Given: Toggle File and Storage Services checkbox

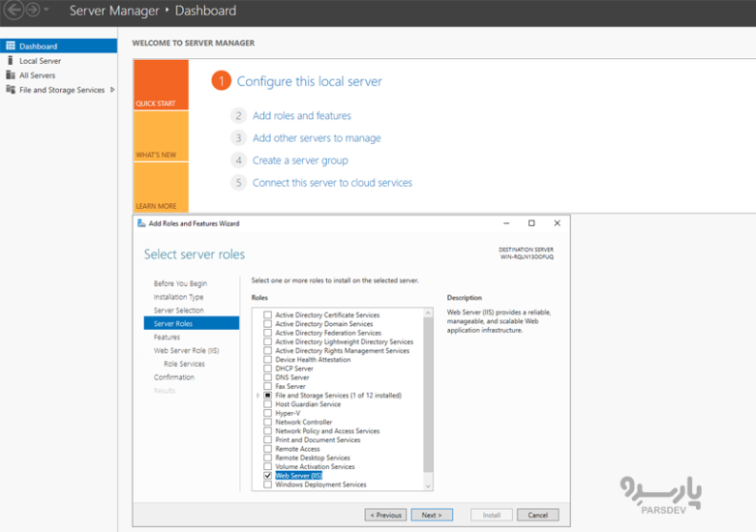Looking at the screenshot, I should coord(267,396).
